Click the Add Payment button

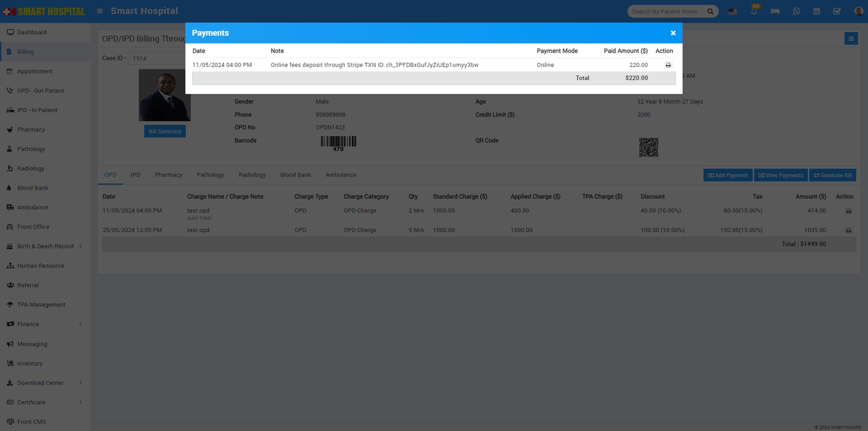(x=727, y=175)
